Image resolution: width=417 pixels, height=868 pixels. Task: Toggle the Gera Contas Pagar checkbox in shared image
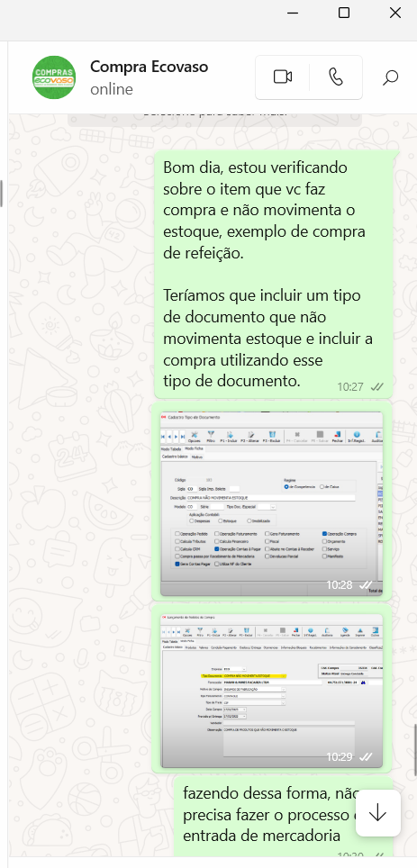(177, 564)
